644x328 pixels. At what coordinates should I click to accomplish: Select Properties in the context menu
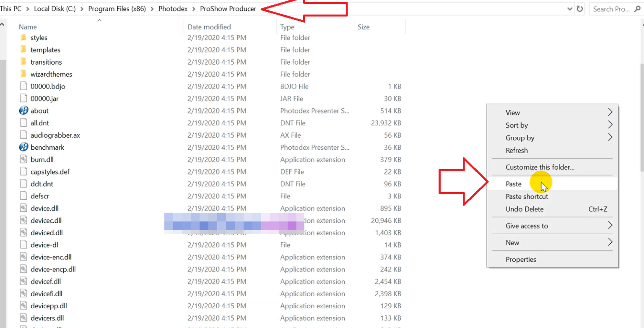[521, 259]
